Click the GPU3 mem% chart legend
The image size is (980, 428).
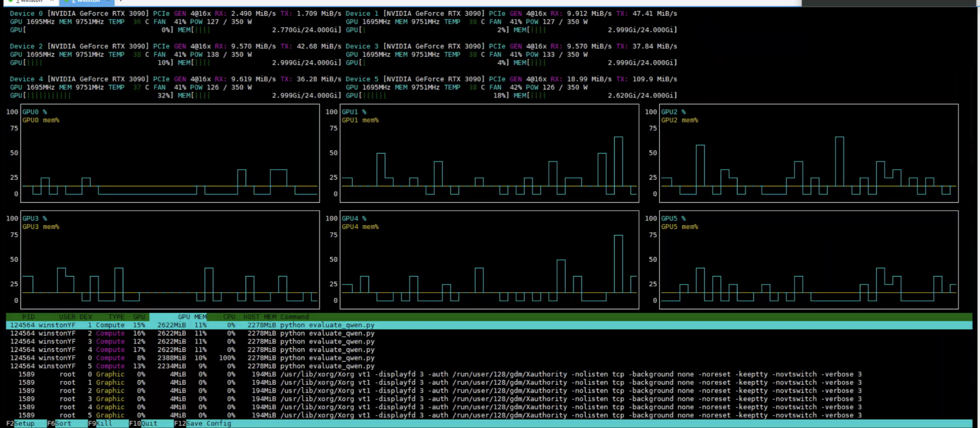coord(41,227)
